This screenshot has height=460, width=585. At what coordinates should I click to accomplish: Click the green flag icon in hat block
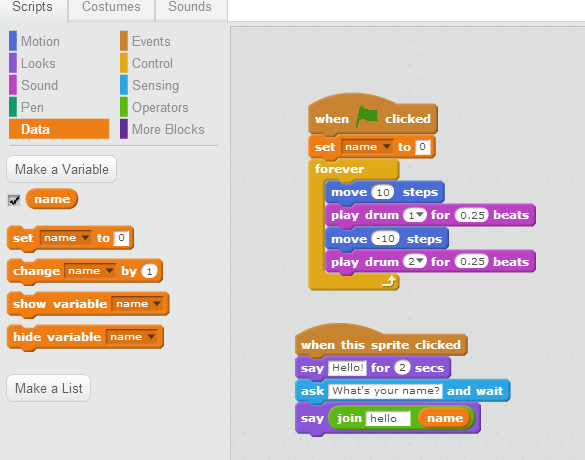pos(366,117)
